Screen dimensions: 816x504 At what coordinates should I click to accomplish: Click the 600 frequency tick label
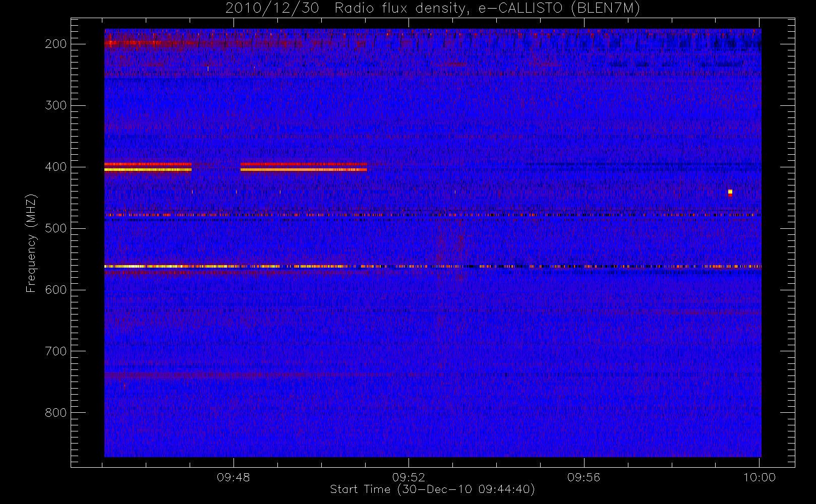point(56,290)
